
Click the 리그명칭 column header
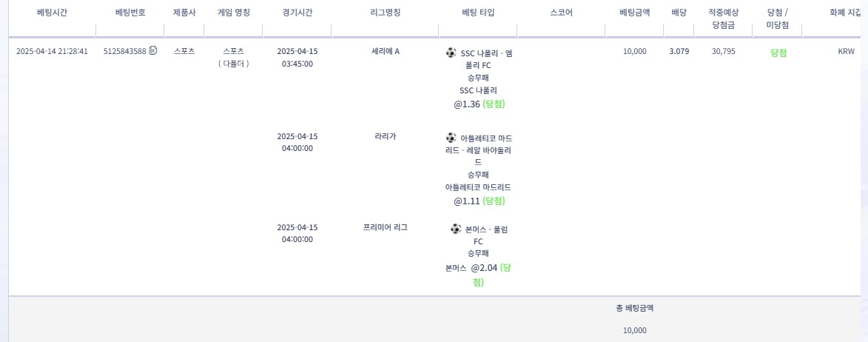tap(385, 13)
